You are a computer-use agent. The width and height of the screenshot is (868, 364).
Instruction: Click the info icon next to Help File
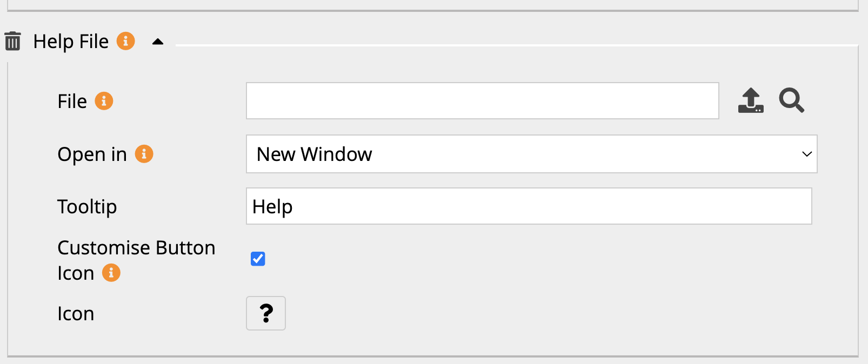(x=126, y=41)
